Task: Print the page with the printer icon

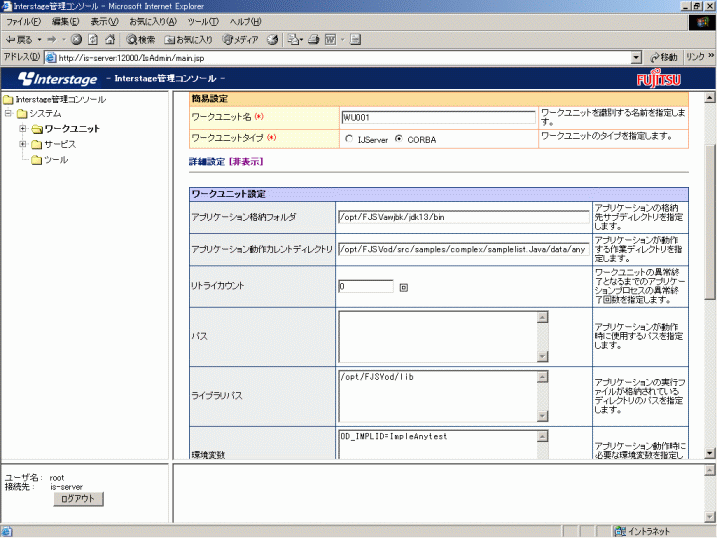Action: click(314, 40)
